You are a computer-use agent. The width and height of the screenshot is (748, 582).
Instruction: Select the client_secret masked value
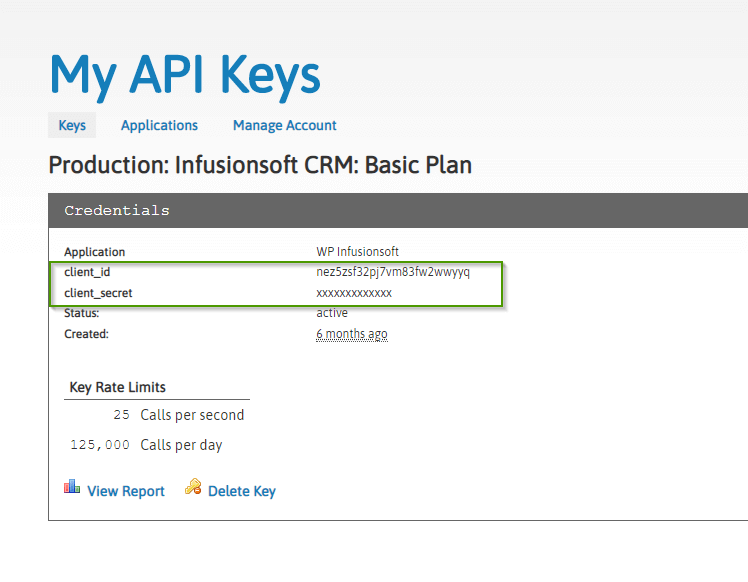(x=354, y=293)
